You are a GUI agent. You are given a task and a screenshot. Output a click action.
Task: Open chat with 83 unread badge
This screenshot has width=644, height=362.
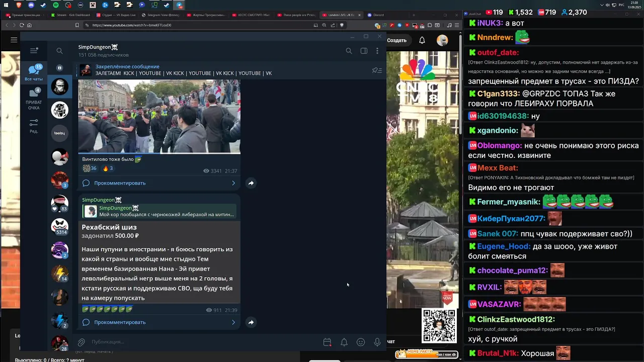(x=59, y=203)
